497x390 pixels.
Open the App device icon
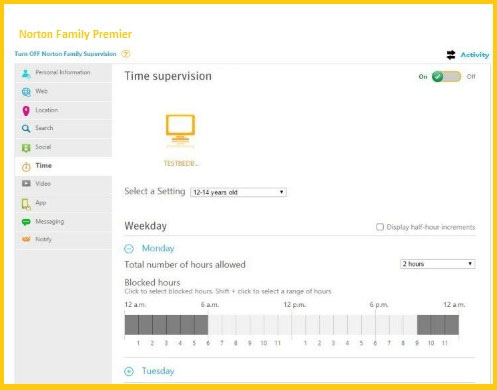pos(26,203)
